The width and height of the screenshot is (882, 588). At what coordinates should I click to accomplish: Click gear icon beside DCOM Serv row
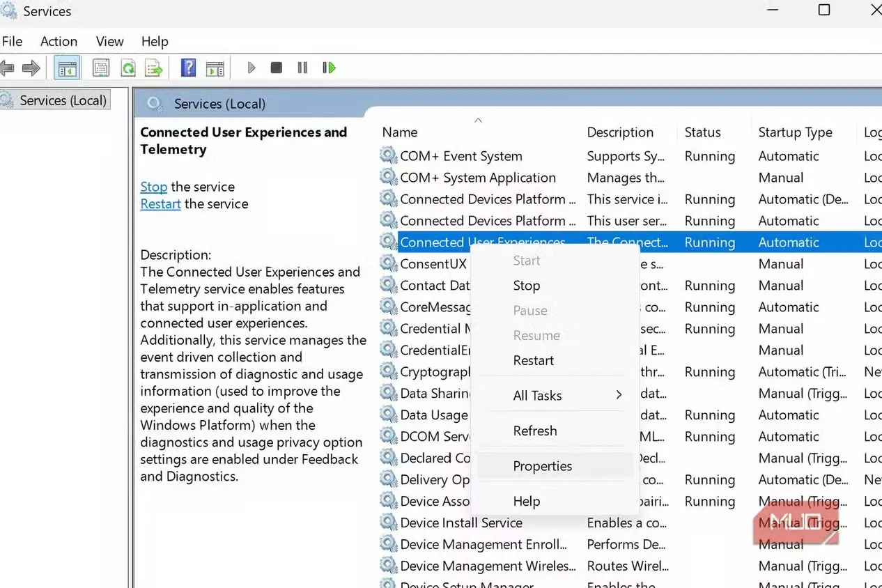[x=388, y=436]
